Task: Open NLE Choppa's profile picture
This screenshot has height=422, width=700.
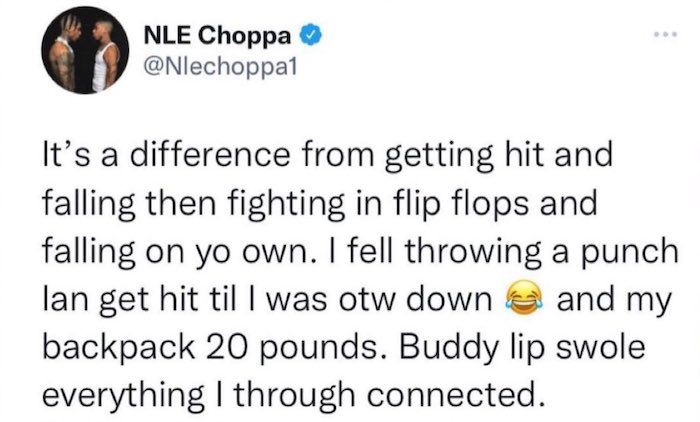Action: 85,50
